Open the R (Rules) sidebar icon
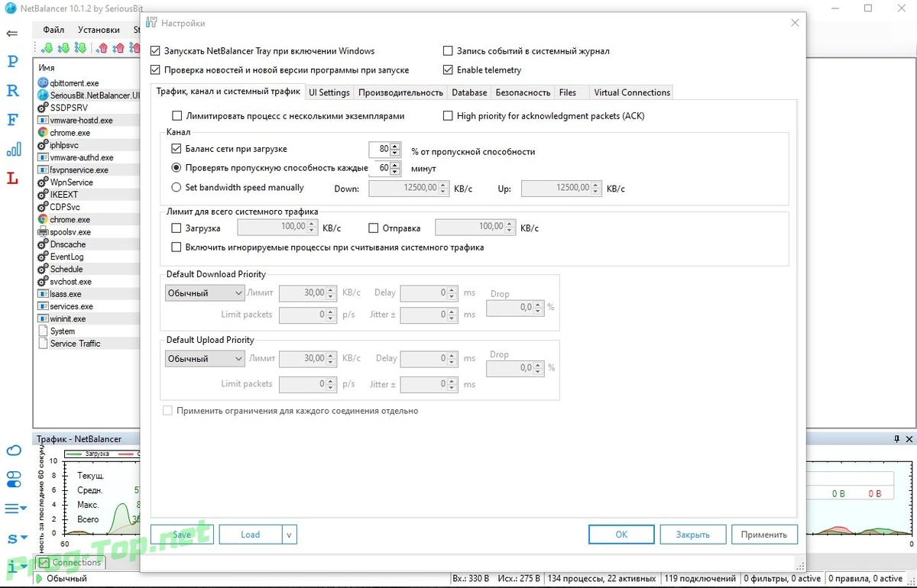Image resolution: width=917 pixels, height=588 pixels. (12, 91)
